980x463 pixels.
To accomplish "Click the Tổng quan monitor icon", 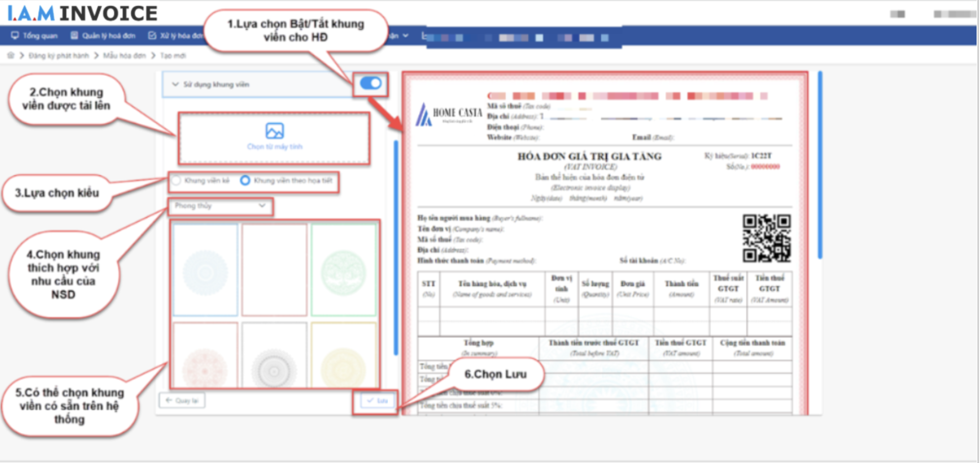I will (x=15, y=35).
